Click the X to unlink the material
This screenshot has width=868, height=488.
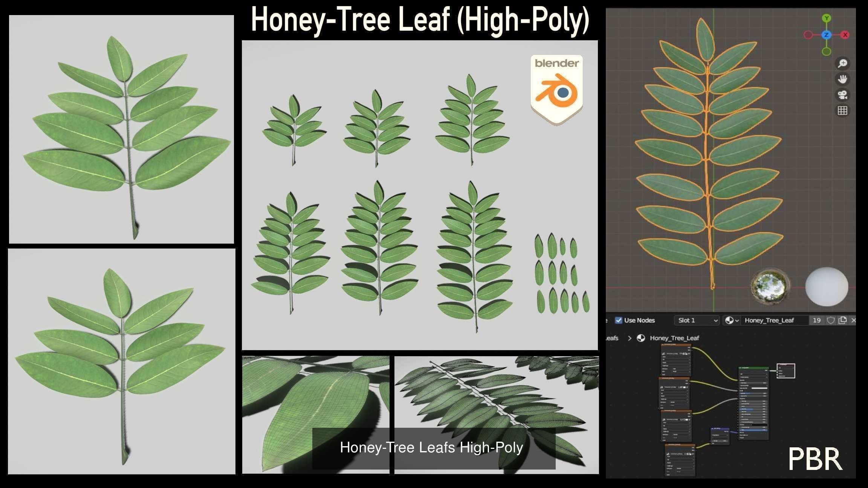click(x=853, y=320)
